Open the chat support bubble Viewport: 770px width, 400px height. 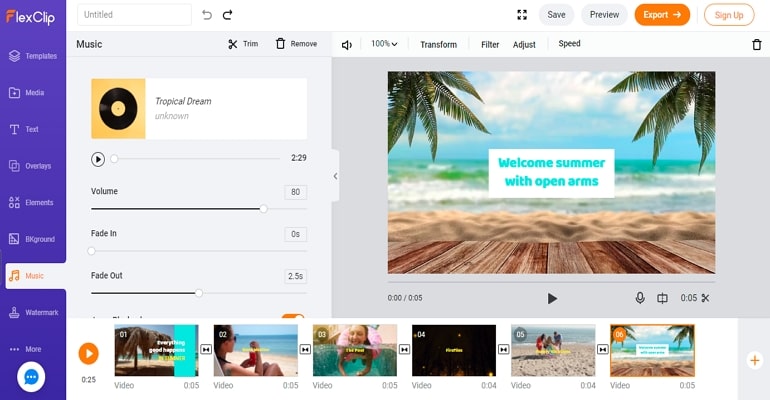click(31, 377)
